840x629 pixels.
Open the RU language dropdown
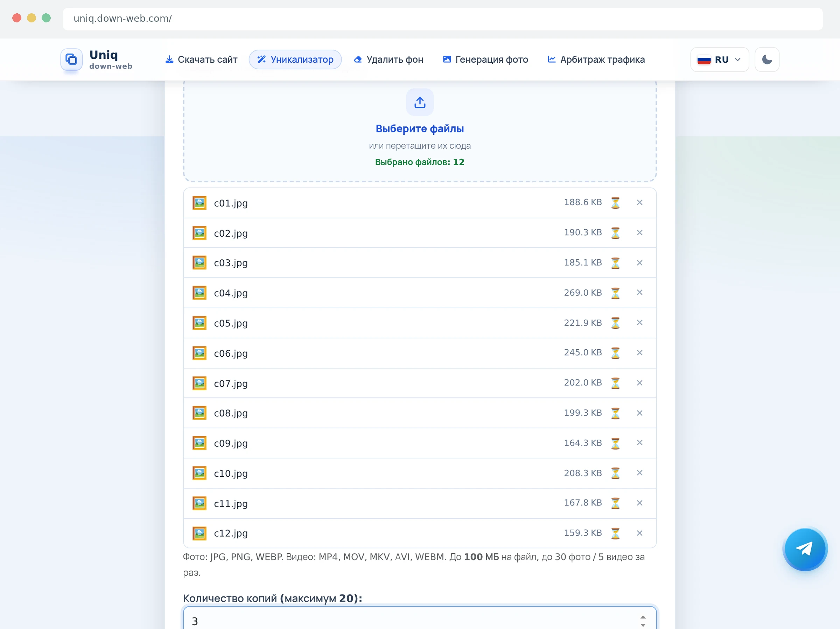(719, 60)
